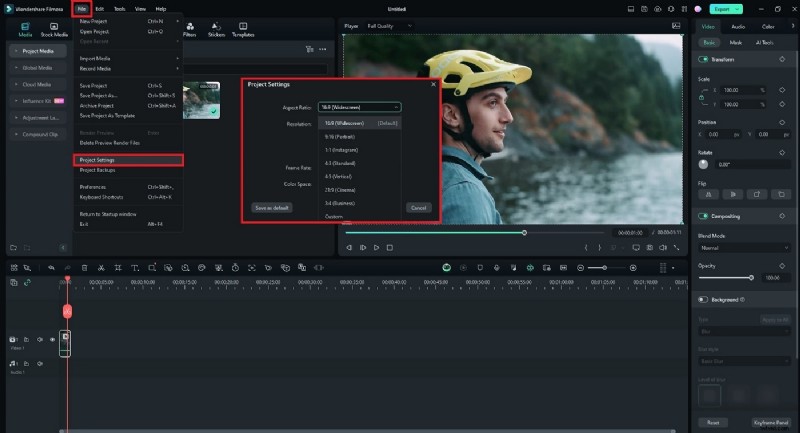Click the Keyframe Panel button

[x=770, y=422]
